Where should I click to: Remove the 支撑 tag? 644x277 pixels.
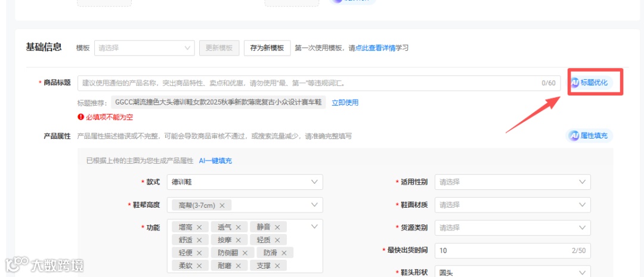click(277, 266)
